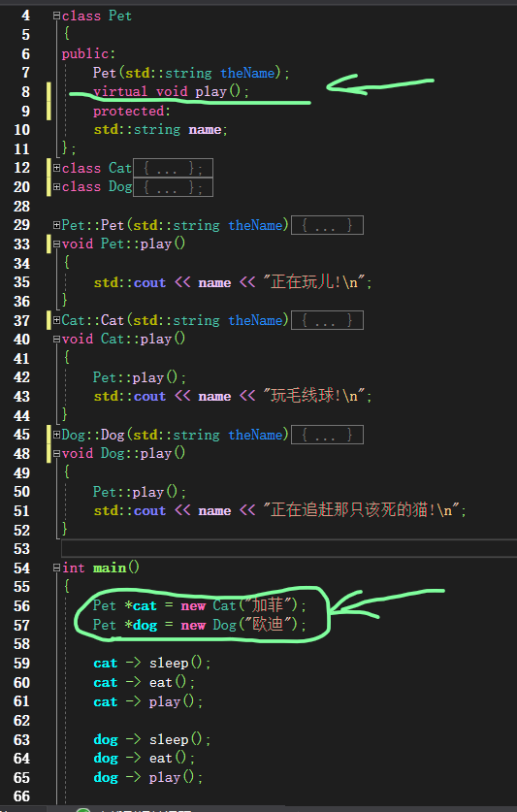The image size is (517, 812).
Task: Collapse the void Cat::play function
Action: click(x=56, y=340)
